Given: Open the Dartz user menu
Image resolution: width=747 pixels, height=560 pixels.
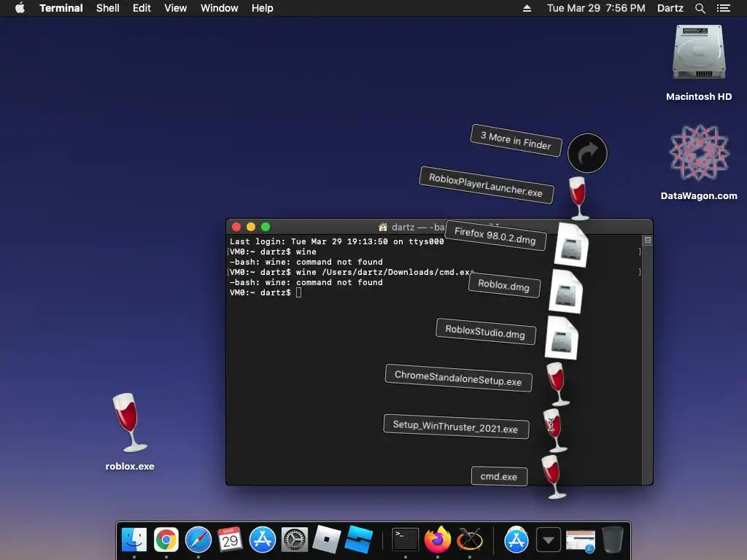Looking at the screenshot, I should pyautogui.click(x=670, y=8).
